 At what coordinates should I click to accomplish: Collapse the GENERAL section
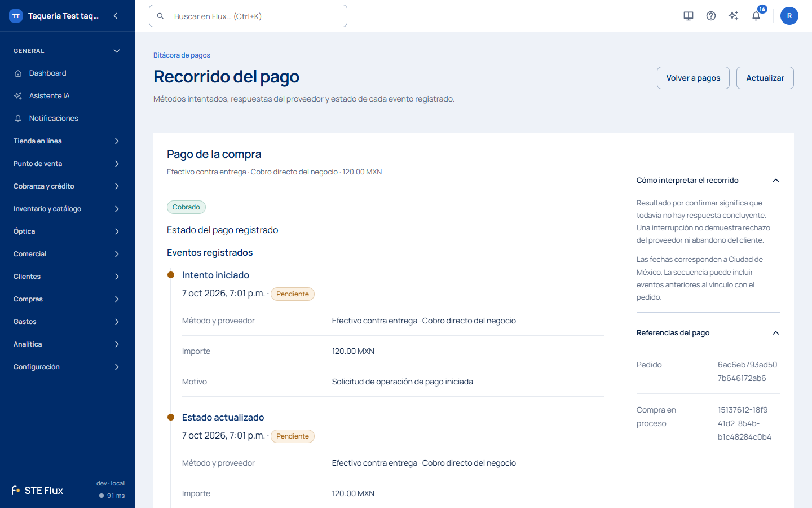click(x=68, y=51)
